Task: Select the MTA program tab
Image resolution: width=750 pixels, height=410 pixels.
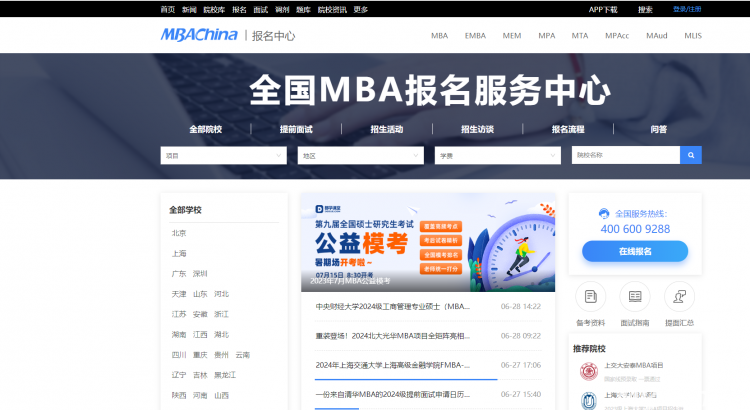Action: pos(580,35)
